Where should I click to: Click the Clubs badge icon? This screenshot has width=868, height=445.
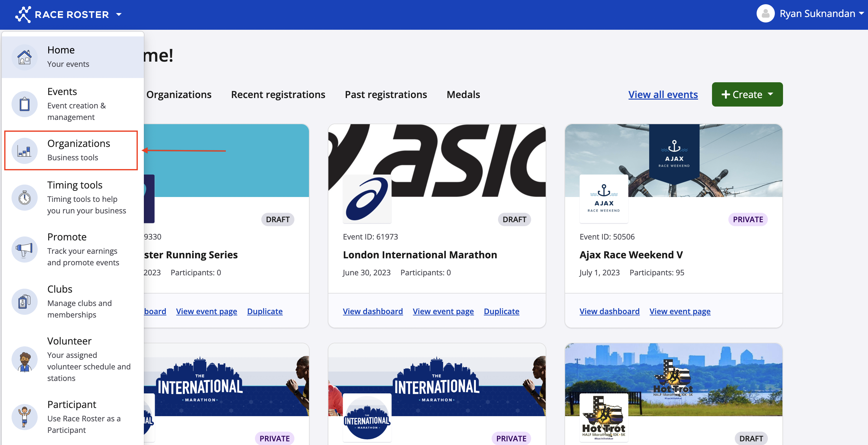(x=24, y=301)
